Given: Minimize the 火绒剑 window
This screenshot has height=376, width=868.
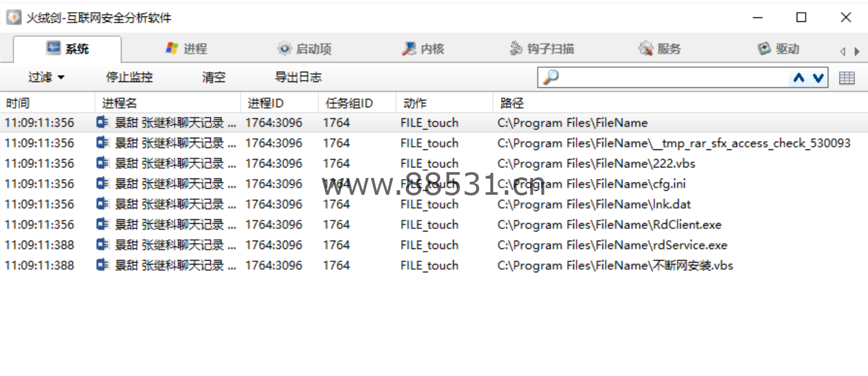Looking at the screenshot, I should coord(757,17).
